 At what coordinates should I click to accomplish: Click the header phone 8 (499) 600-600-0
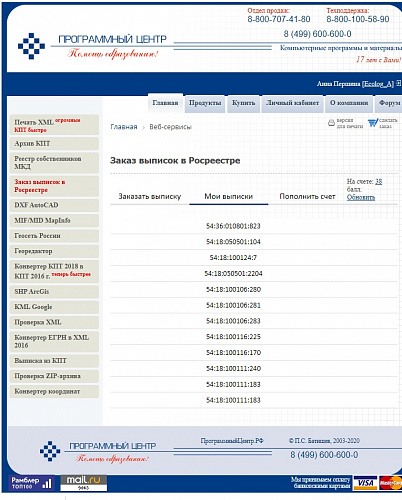pos(317,34)
